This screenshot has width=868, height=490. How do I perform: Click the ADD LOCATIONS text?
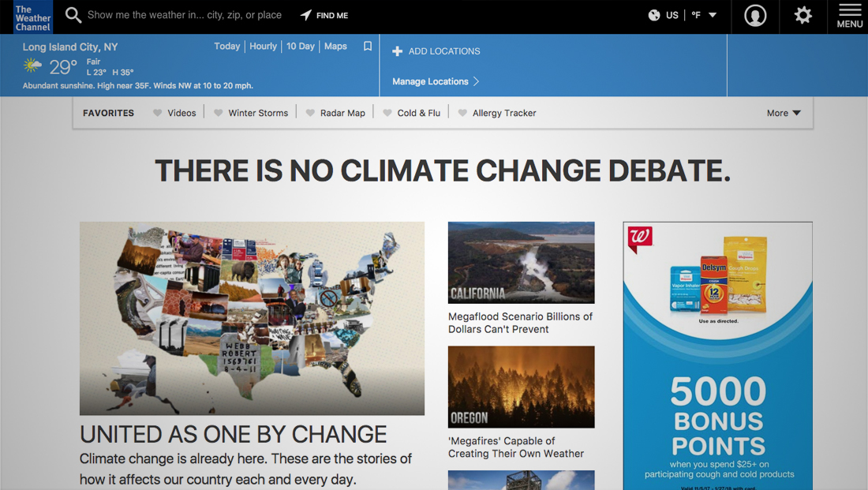(444, 51)
